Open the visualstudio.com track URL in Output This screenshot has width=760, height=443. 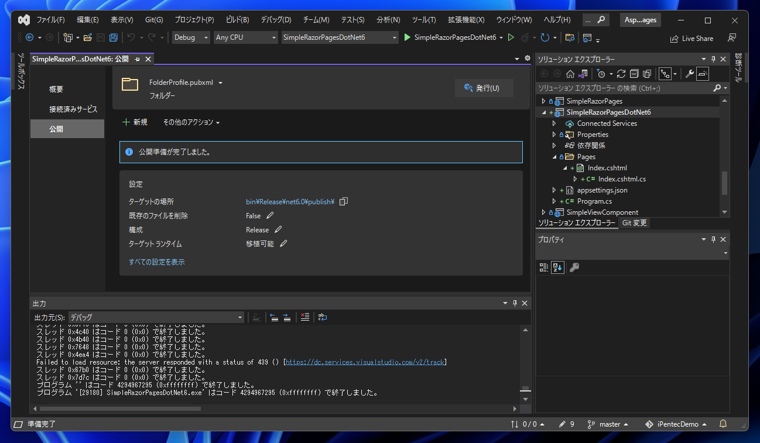tap(365, 362)
